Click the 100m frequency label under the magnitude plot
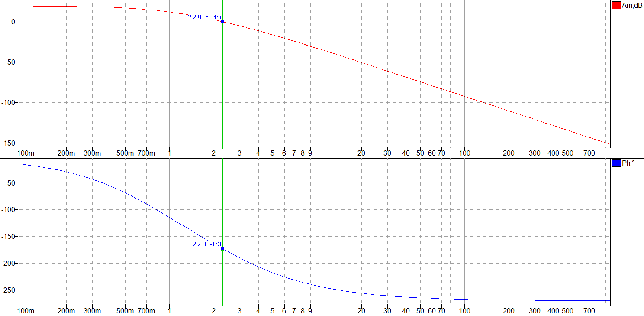 click(x=26, y=153)
